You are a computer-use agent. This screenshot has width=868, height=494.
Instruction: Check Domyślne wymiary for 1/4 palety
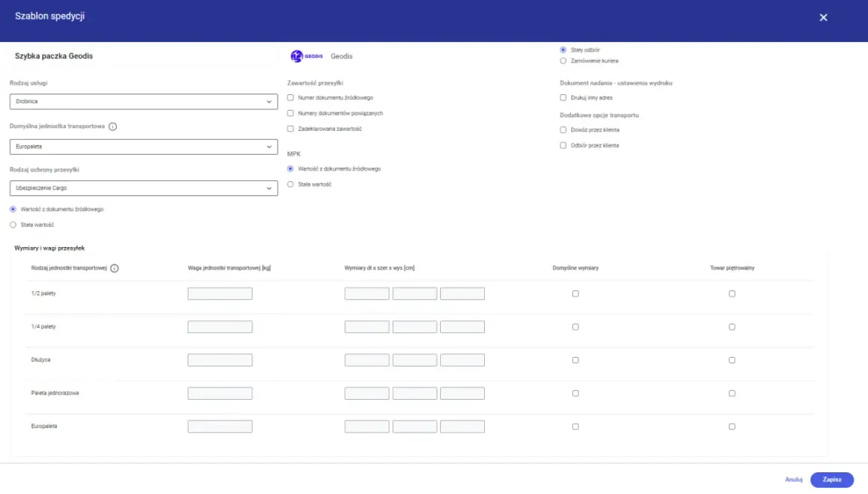pyautogui.click(x=575, y=327)
